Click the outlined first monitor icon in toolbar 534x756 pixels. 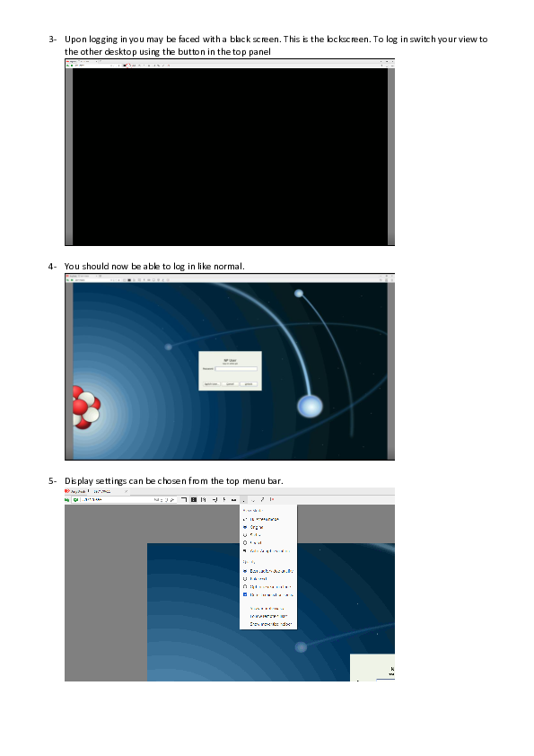coord(184,500)
